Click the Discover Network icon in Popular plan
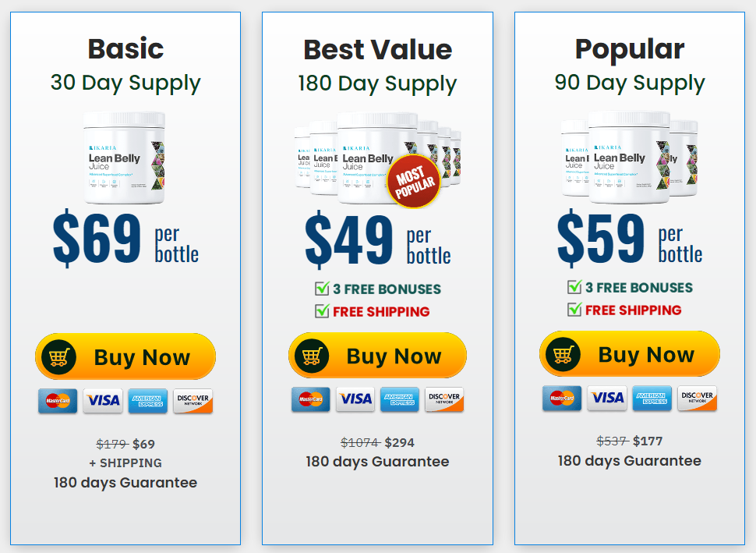This screenshot has height=553, width=756. pos(697,398)
